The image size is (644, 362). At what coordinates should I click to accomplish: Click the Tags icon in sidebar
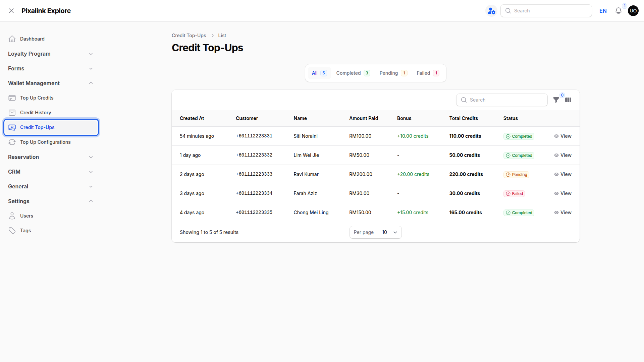point(12,231)
